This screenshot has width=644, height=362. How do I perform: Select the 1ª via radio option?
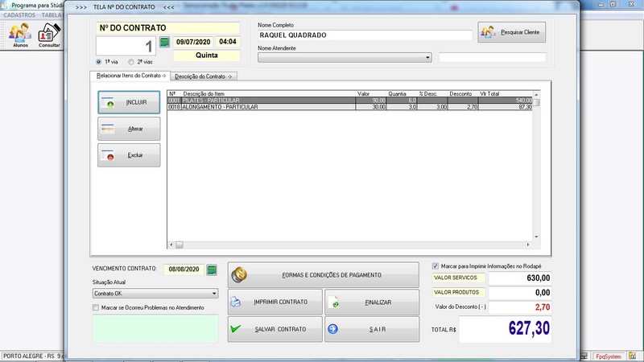click(98, 62)
